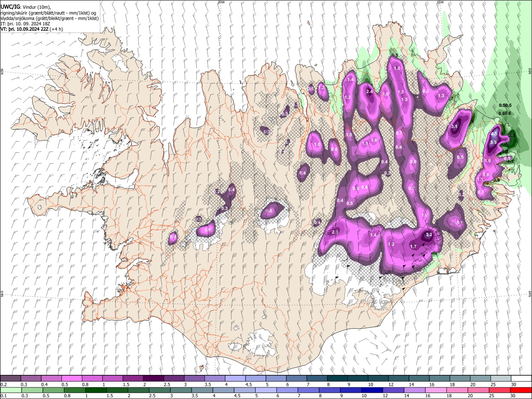Pick the slate blue 6–7 snow legend swatch
532x399 pixels.
coord(296,379)
